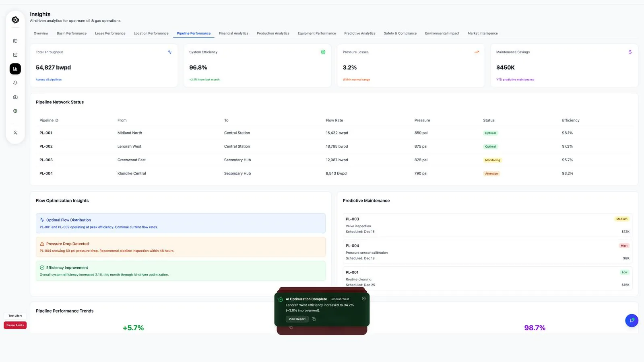Open the Safety & Compliance tab

400,33
